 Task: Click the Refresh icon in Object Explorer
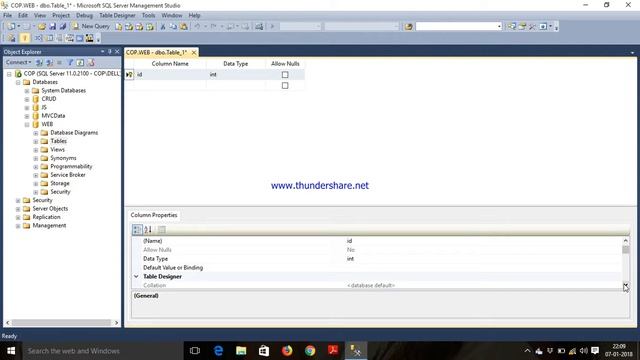point(80,62)
